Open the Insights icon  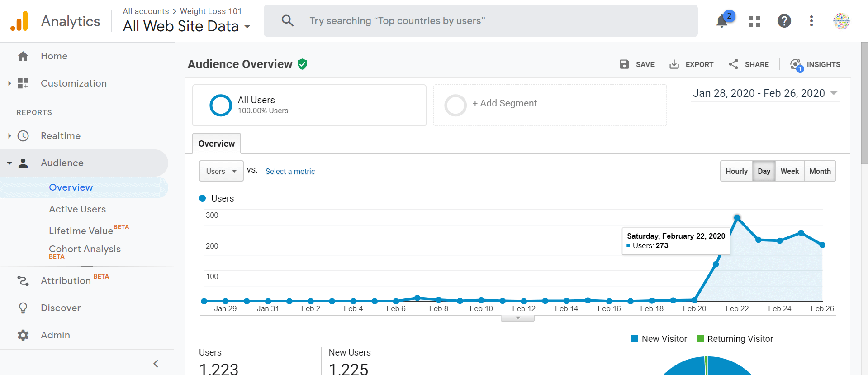797,65
